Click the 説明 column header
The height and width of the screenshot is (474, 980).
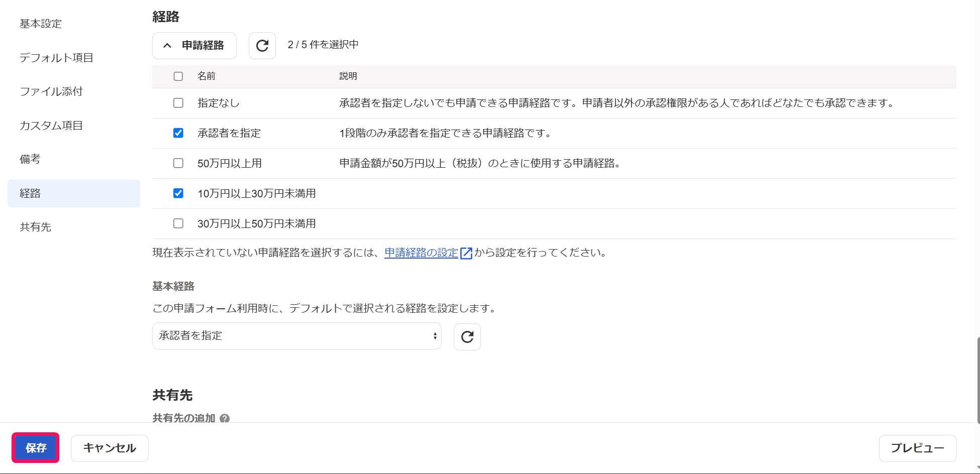click(x=348, y=76)
